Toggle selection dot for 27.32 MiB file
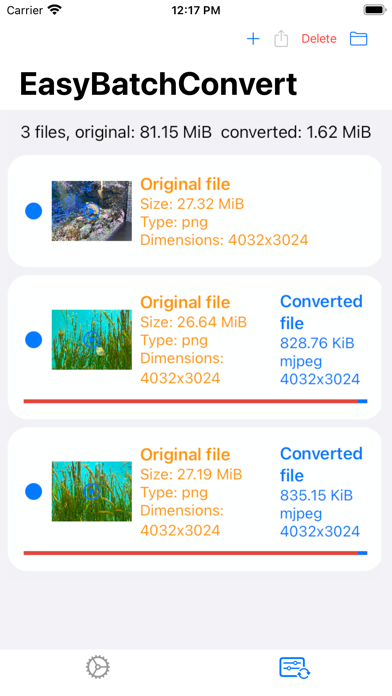The height and width of the screenshot is (696, 392). 33,211
